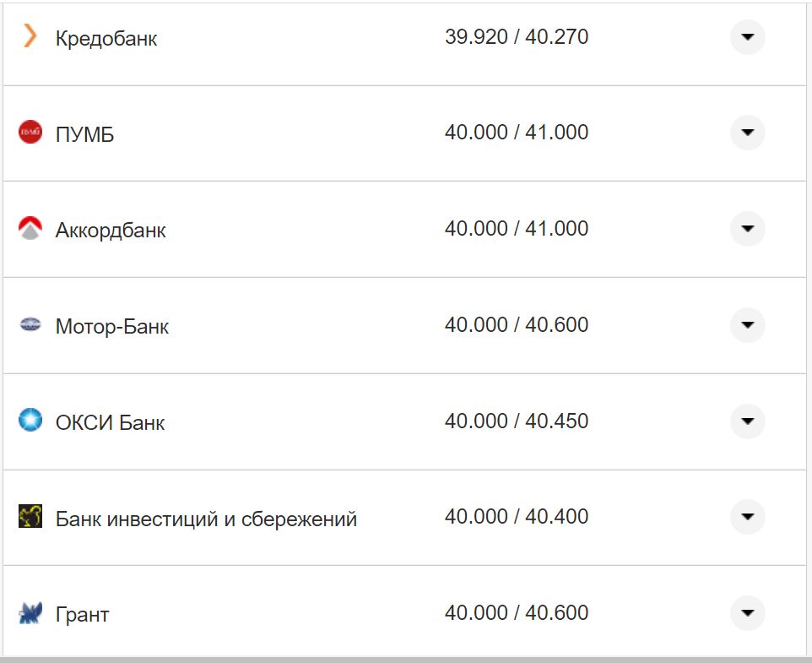Open Аккордбанк details dropdown arrow
812x663 pixels.
[747, 229]
